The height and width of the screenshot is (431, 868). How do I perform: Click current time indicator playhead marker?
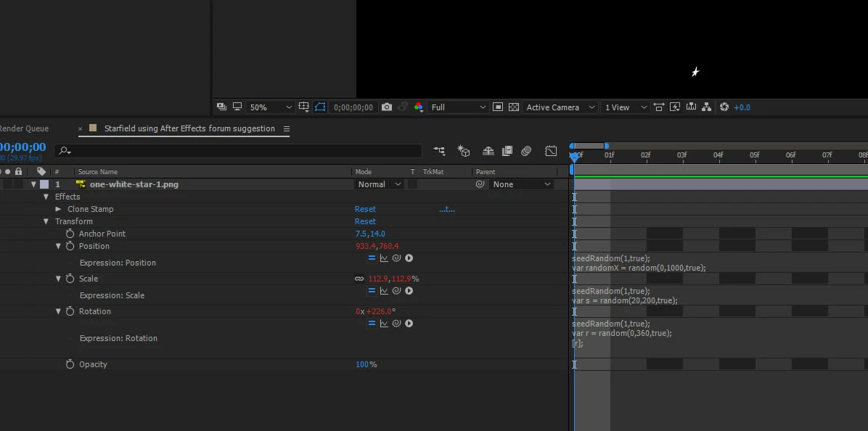tap(574, 157)
